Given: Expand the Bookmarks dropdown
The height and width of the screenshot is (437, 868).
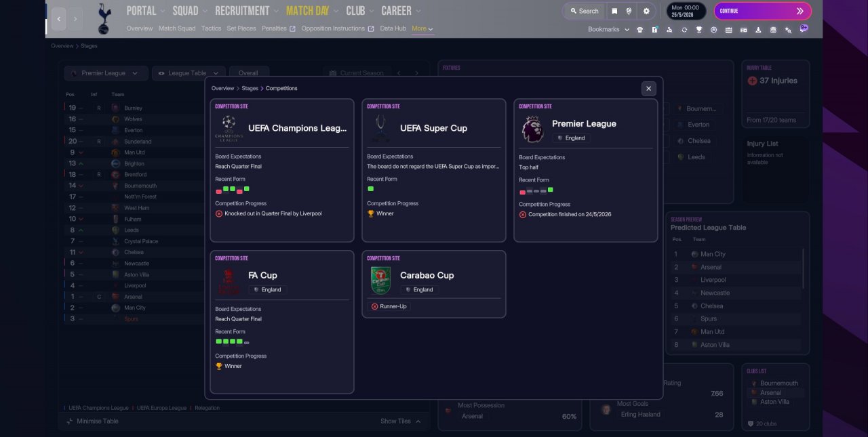Looking at the screenshot, I should 608,30.
